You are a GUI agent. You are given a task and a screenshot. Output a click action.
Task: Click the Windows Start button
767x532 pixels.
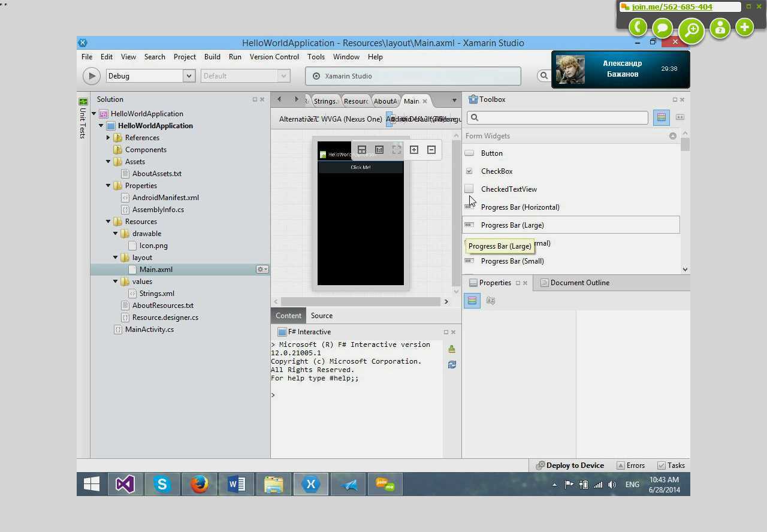[92, 484]
